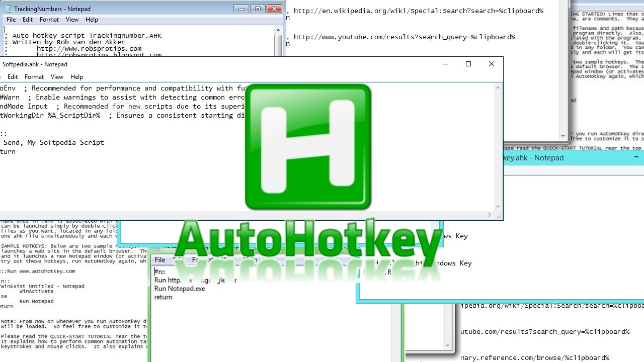Open the File menu in TrackingNumbers
Viewport: 644px width, 362px height.
(10, 20)
